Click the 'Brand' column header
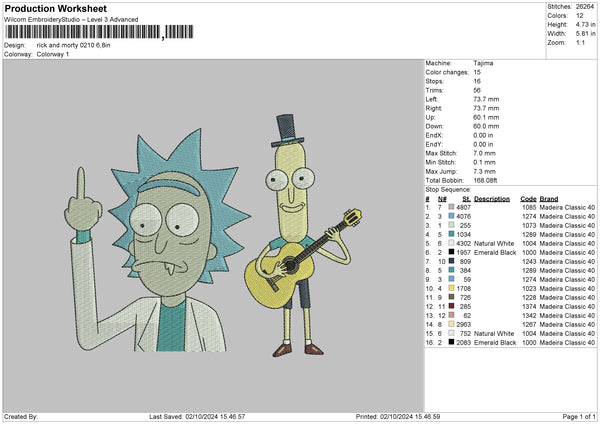This screenshot has width=600, height=424. (549, 199)
